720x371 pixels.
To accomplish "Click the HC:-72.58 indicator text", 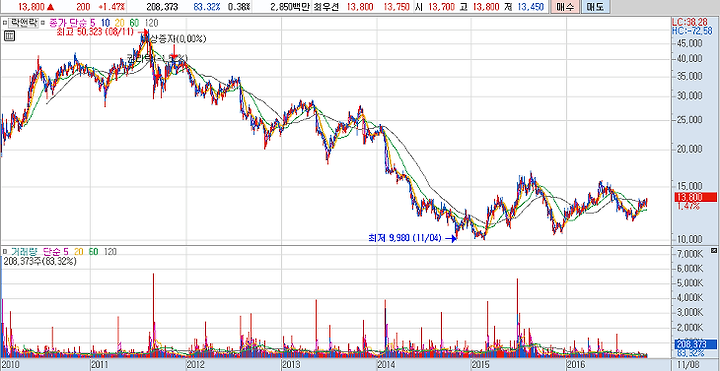I will (x=692, y=31).
